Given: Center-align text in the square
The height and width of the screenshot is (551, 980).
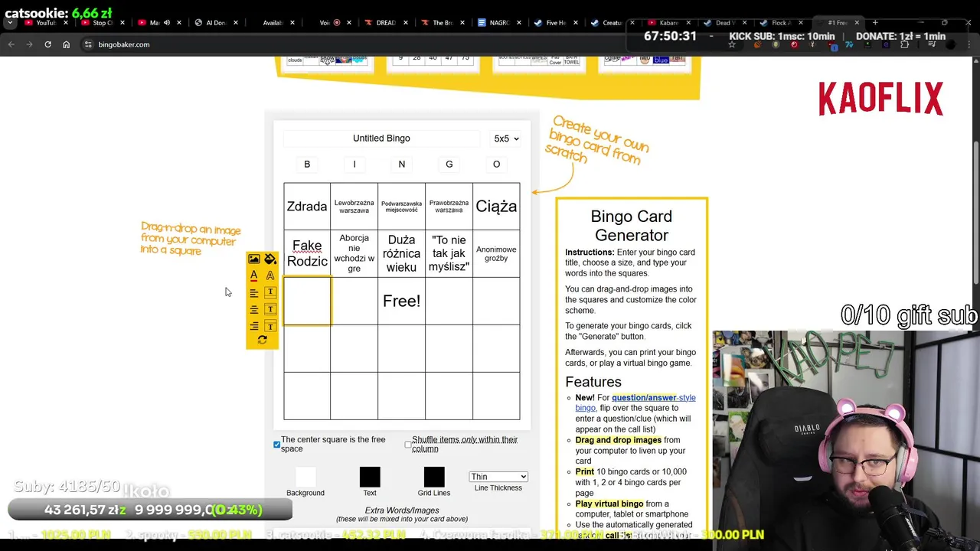Looking at the screenshot, I should coord(254,309).
